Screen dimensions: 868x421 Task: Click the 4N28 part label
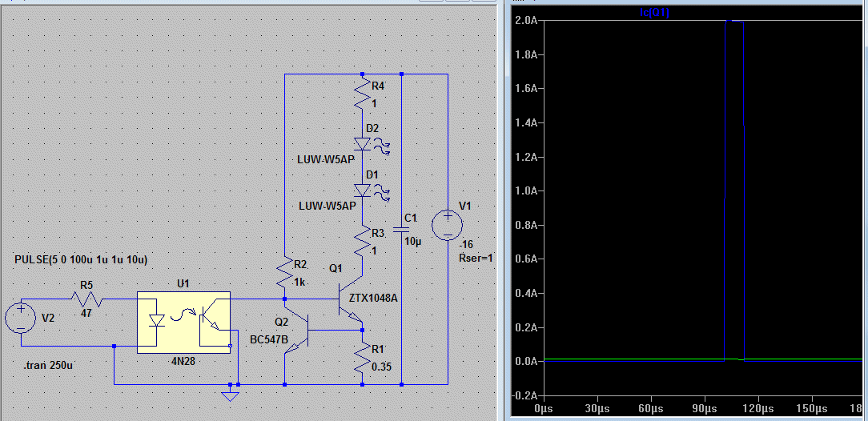click(x=183, y=361)
